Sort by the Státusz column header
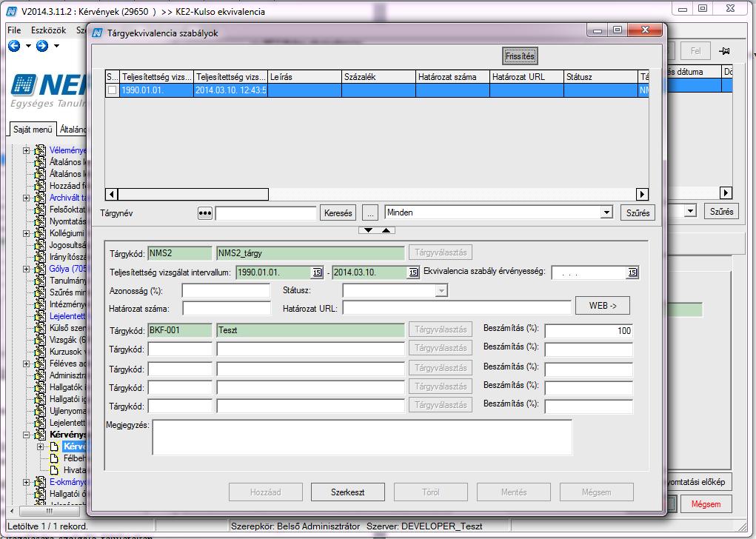Screen dimensions: 756x539 coord(601,77)
